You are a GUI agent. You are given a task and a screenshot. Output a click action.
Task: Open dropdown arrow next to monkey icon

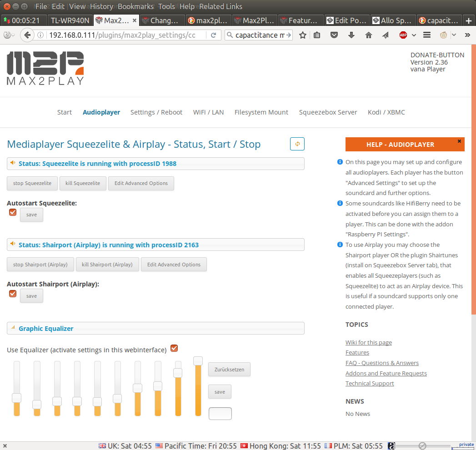(454, 35)
